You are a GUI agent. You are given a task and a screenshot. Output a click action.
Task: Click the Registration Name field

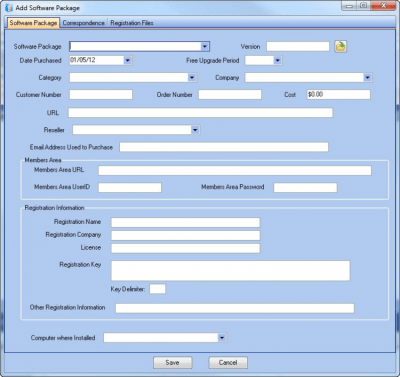(x=185, y=222)
